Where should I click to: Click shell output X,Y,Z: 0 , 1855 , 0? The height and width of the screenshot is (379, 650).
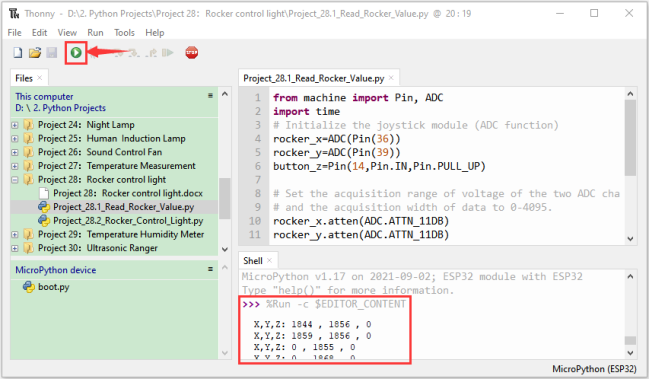point(304,347)
